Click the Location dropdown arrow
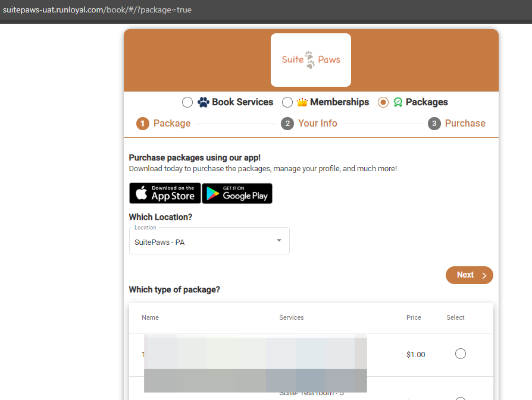 (279, 240)
